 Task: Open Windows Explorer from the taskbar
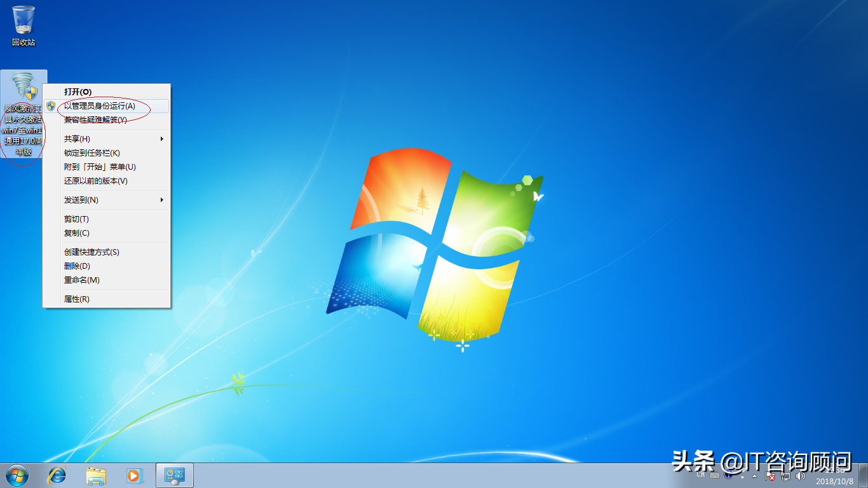pos(96,475)
